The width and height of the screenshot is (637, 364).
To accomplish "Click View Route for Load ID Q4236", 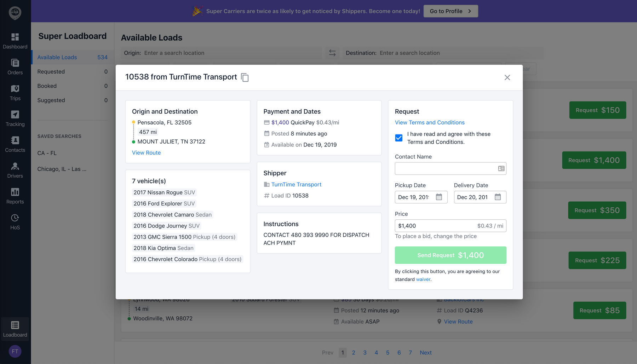I will 458,322.
